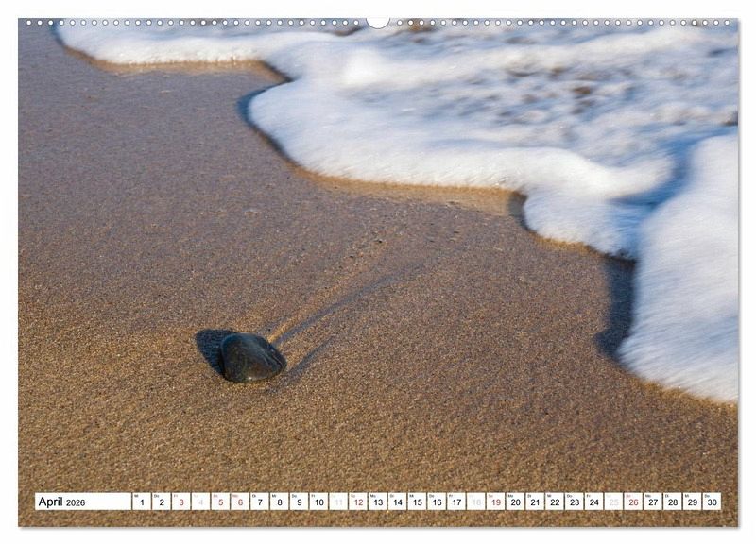Pick date 28 in the calendar strip

672,502
